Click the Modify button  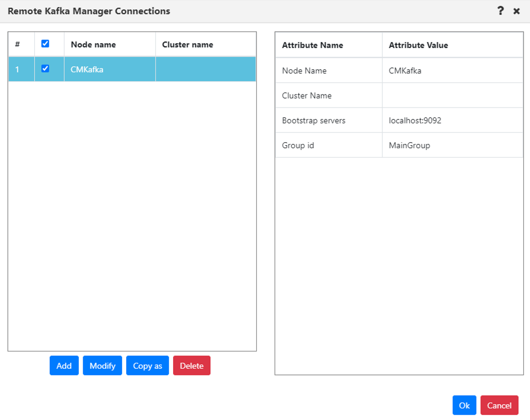102,365
